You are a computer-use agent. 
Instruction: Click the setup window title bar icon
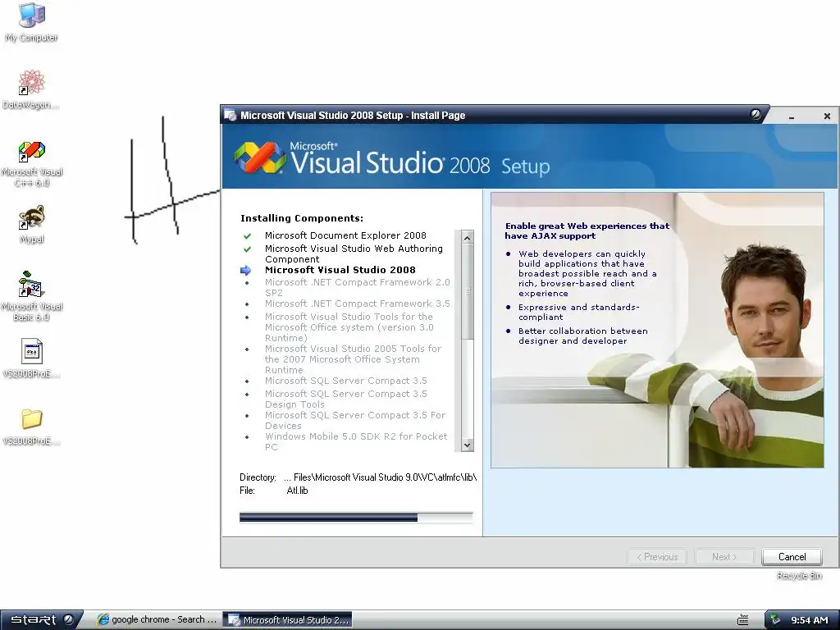point(231,115)
